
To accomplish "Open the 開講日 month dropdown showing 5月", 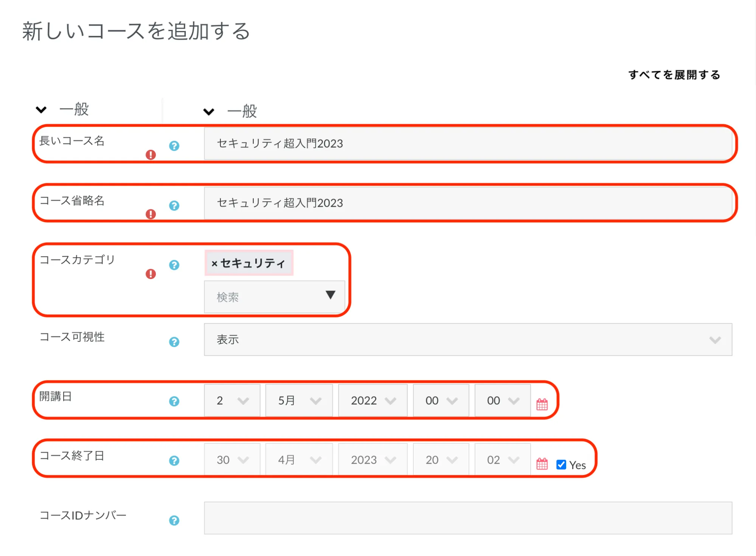I will 299,401.
